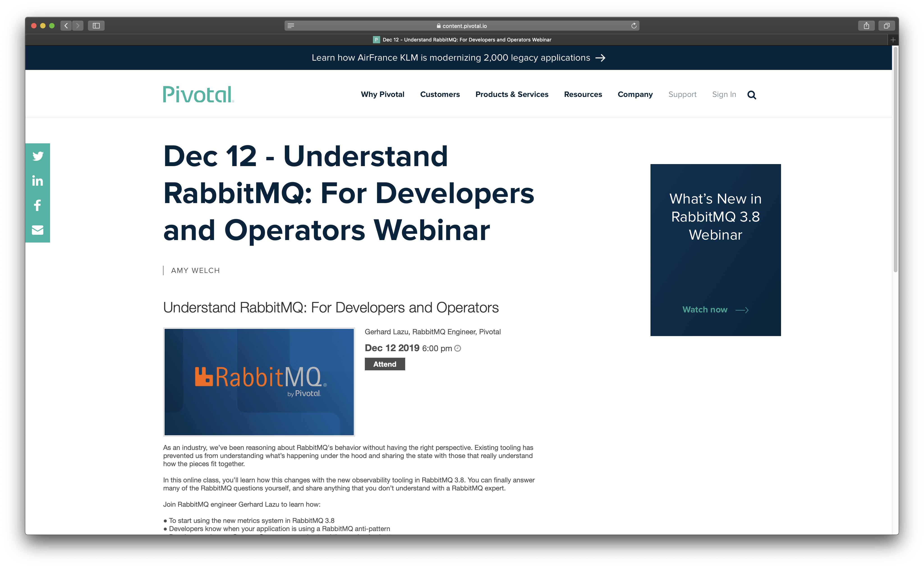Share page via Twitter icon
This screenshot has height=568, width=924.
coord(38,156)
